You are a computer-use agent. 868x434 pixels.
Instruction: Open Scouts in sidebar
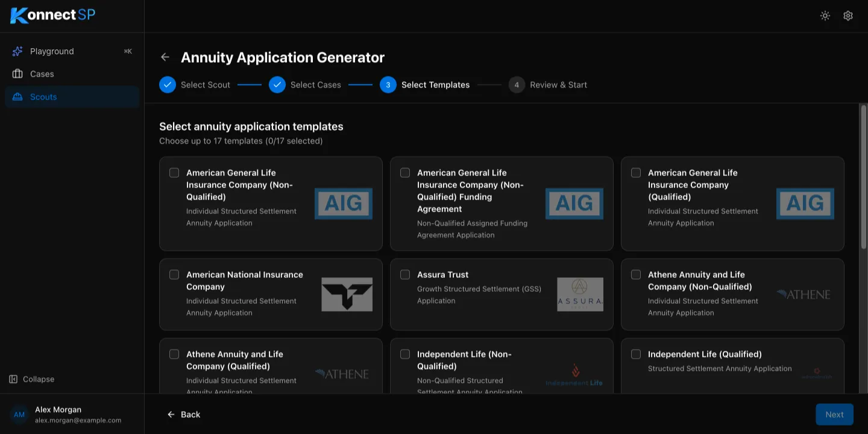[x=72, y=96]
